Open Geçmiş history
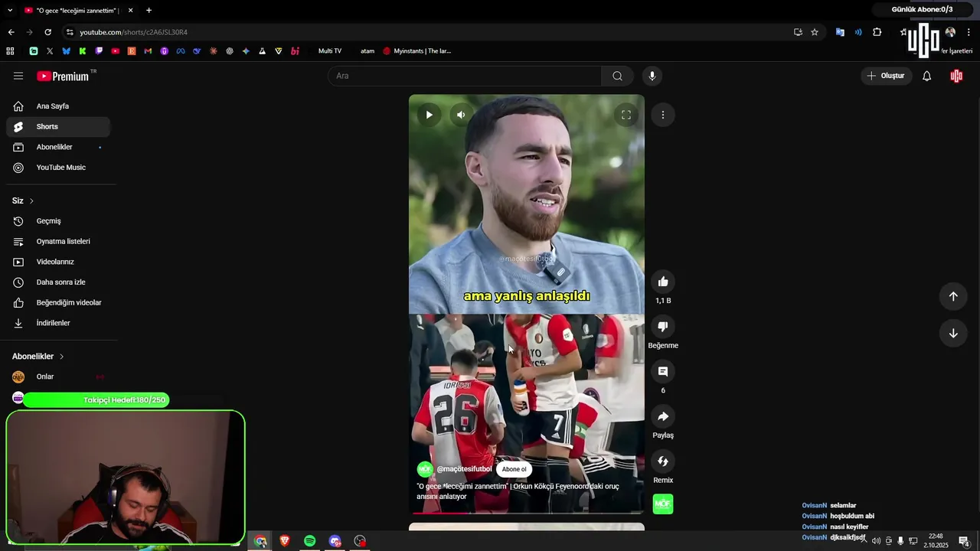 [x=58, y=221]
